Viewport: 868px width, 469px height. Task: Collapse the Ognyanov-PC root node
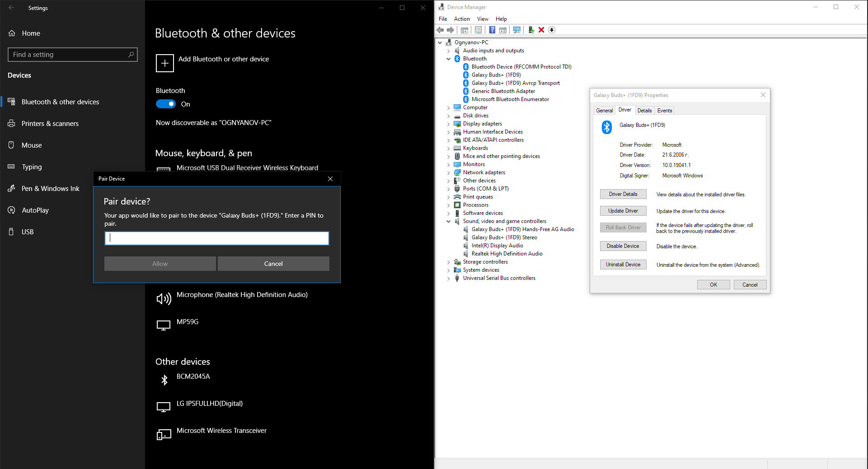click(440, 42)
